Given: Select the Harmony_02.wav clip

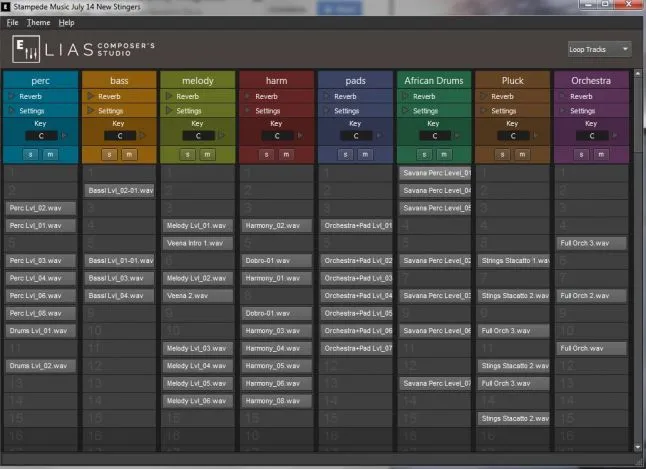Looking at the screenshot, I should 277,226.
